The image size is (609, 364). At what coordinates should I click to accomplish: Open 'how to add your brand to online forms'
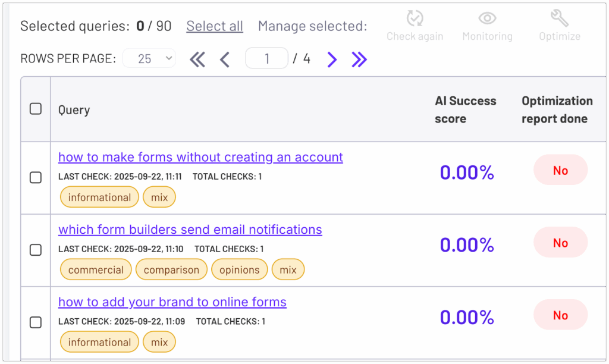point(172,302)
